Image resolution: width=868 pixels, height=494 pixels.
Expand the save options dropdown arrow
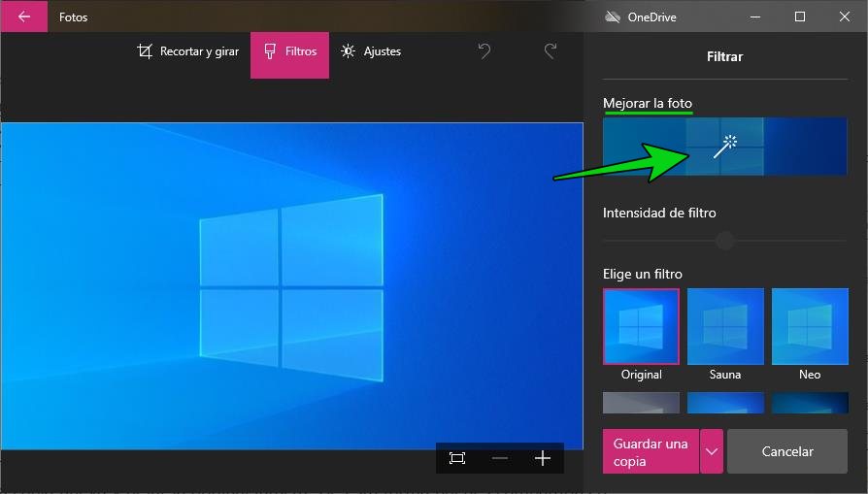point(712,451)
